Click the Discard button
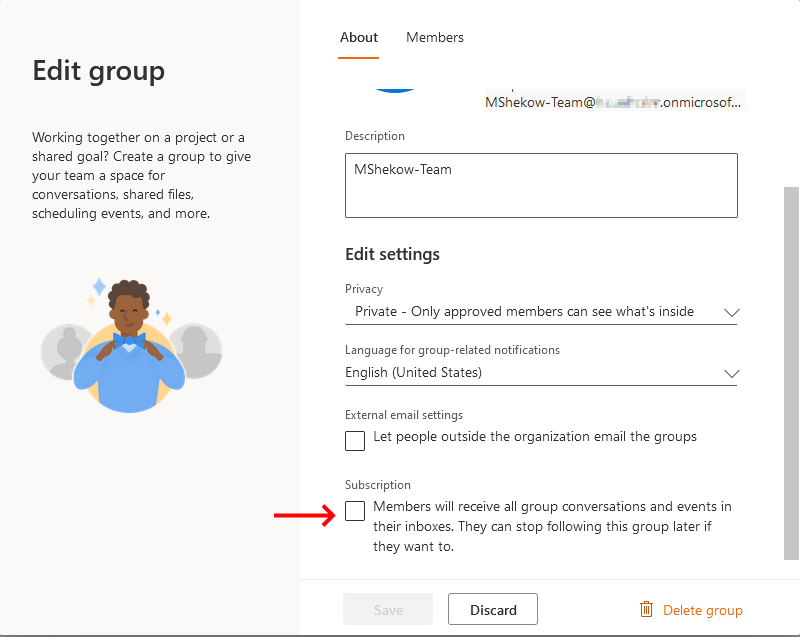The image size is (800, 637). [493, 609]
